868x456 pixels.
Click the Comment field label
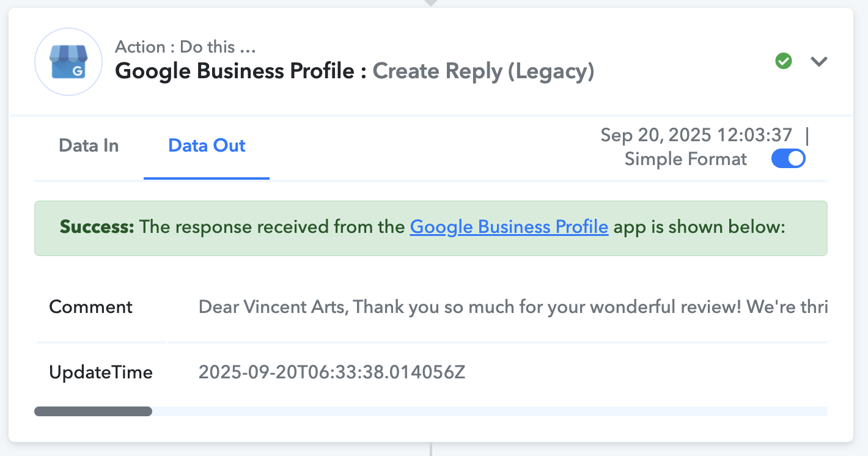coord(90,306)
